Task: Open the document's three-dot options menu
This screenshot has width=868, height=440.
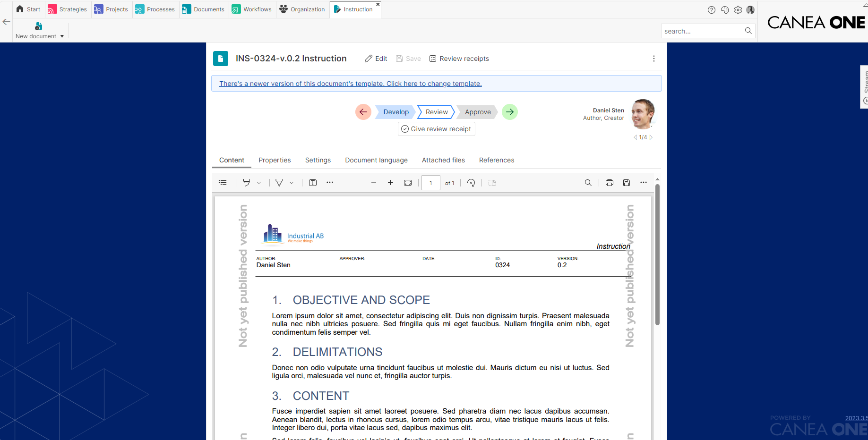Action: [x=653, y=59]
